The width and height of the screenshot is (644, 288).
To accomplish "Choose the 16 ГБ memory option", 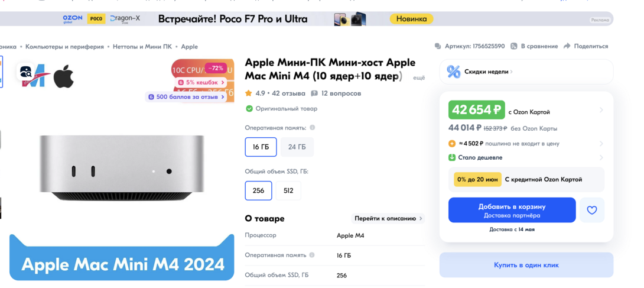I will 261,147.
